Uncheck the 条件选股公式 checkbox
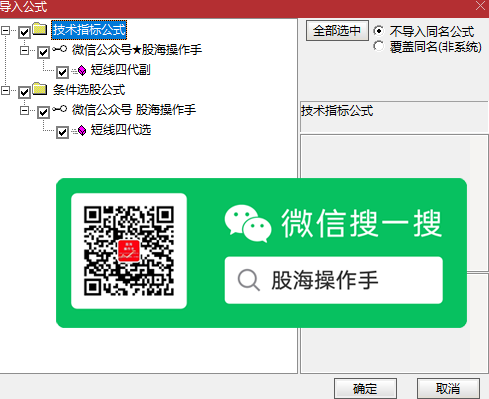489x399 pixels. (24, 92)
